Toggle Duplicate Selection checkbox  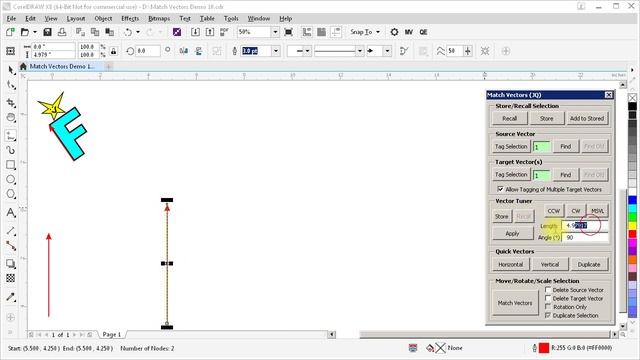tap(548, 315)
